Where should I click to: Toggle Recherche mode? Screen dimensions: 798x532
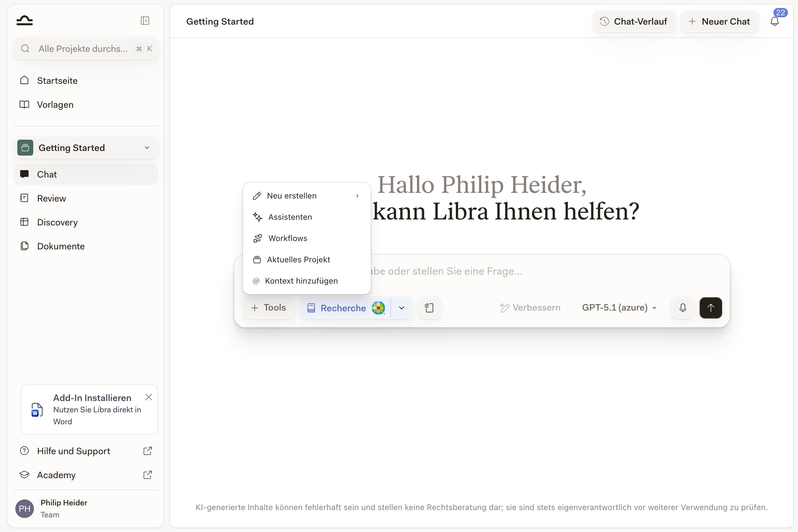pos(345,308)
